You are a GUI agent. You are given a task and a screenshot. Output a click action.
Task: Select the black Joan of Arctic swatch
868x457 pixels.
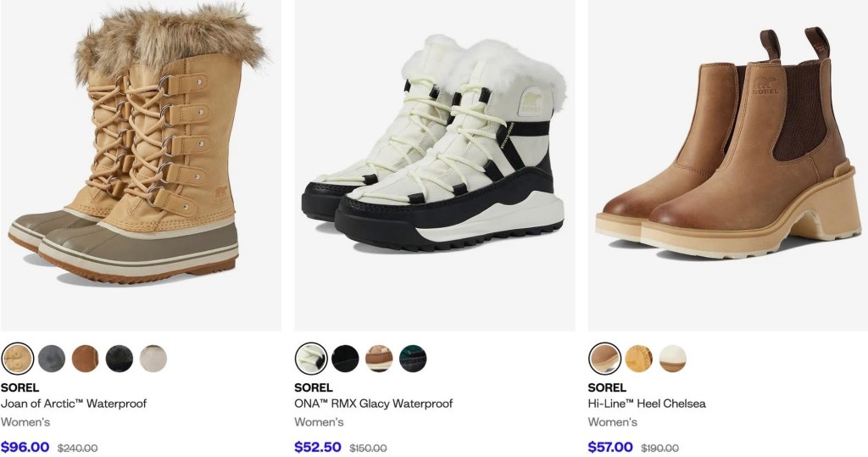coord(120,359)
